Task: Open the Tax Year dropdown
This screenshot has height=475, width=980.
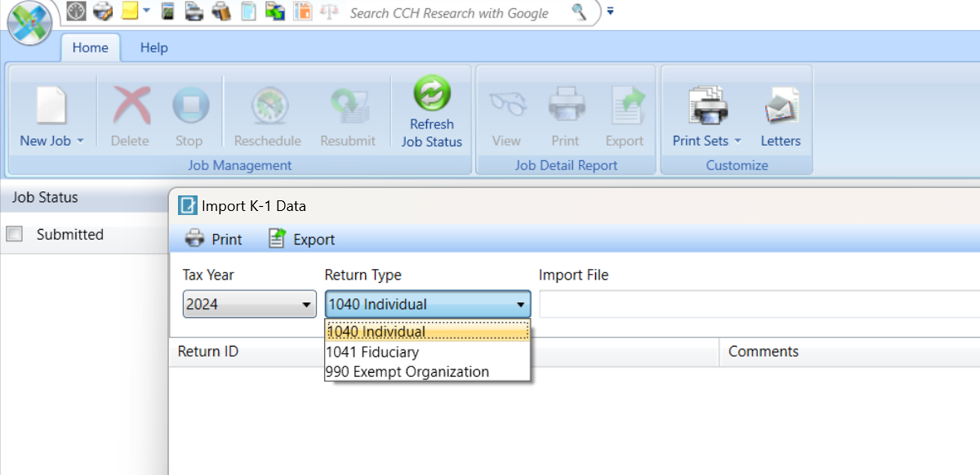Action: pos(249,305)
